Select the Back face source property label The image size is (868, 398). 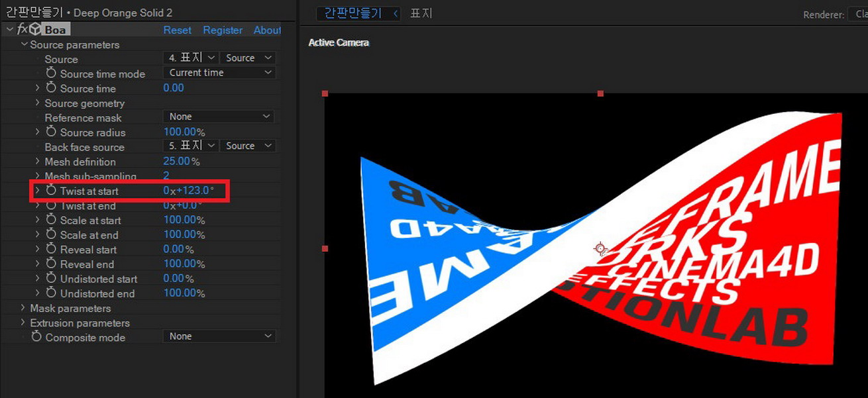coord(84,147)
